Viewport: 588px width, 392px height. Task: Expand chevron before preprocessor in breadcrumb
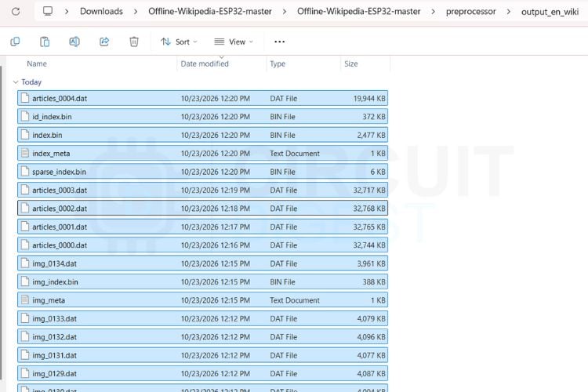click(x=433, y=12)
